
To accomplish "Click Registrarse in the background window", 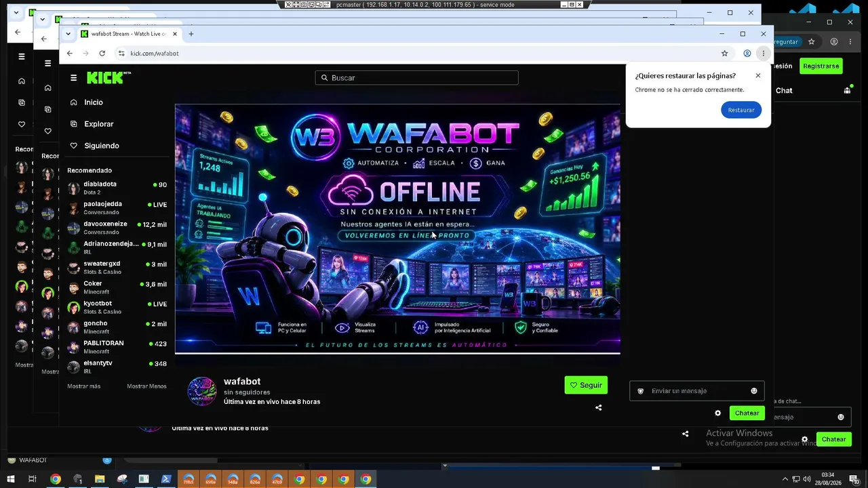I will (821, 66).
